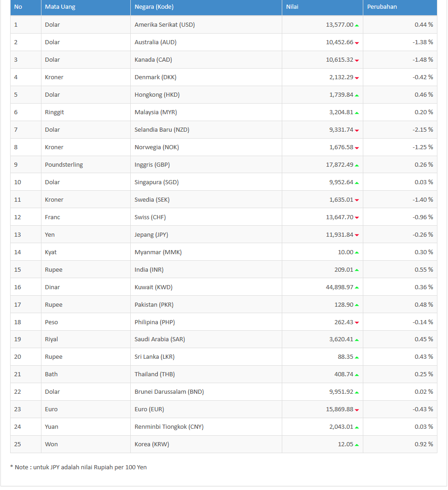The height and width of the screenshot is (490, 448).
Task: Click the Negara (Kode) column header
Action: coord(206,7)
